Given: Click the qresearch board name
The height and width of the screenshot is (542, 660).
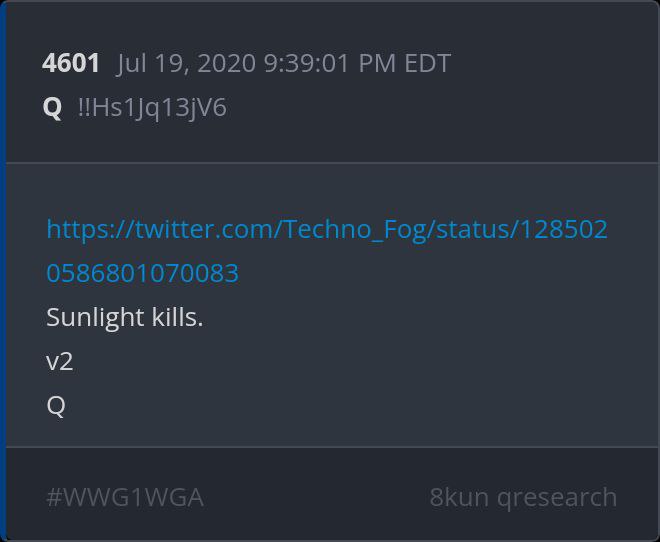Looking at the screenshot, I should [557, 498].
